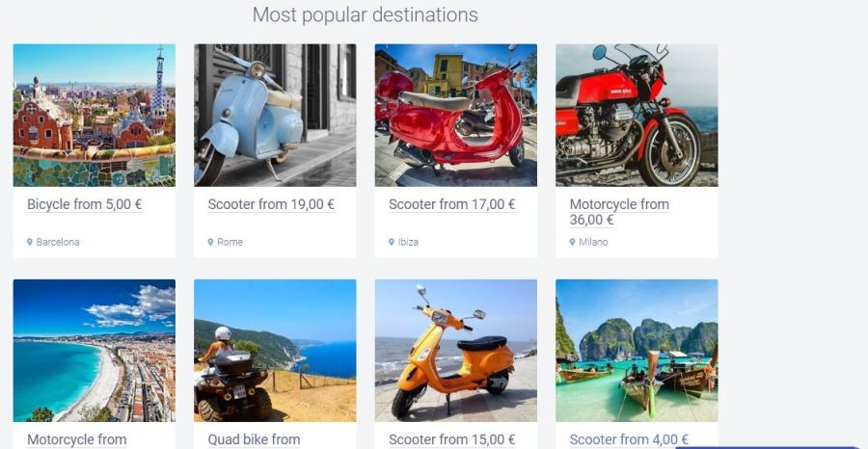Image resolution: width=868 pixels, height=449 pixels.
Task: Select the Barcelona Park Güell photo
Action: (x=95, y=115)
